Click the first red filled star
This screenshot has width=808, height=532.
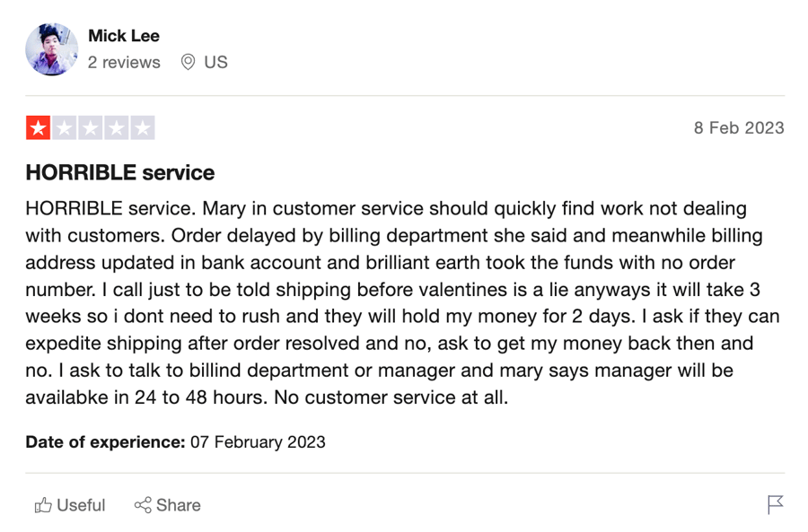click(38, 127)
